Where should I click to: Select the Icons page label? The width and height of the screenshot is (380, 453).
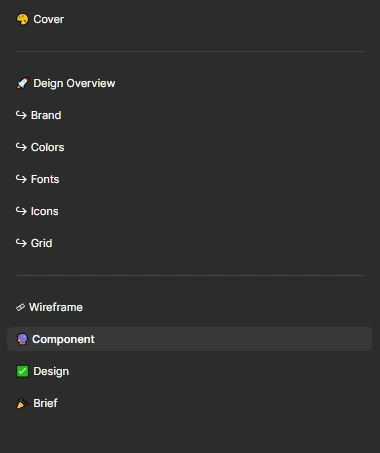44,211
